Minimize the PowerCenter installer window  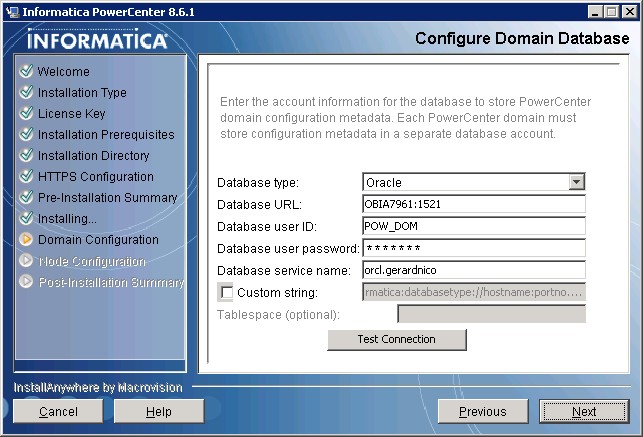tap(595, 12)
